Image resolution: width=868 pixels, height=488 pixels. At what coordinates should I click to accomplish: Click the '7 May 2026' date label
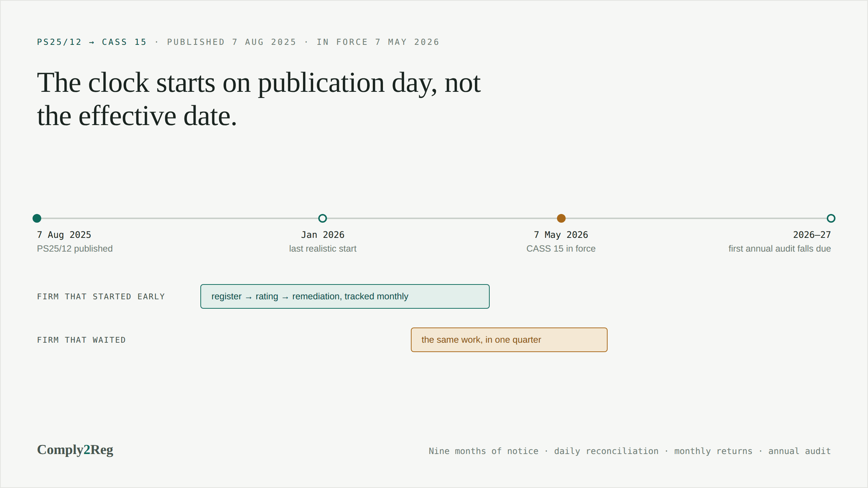561,235
